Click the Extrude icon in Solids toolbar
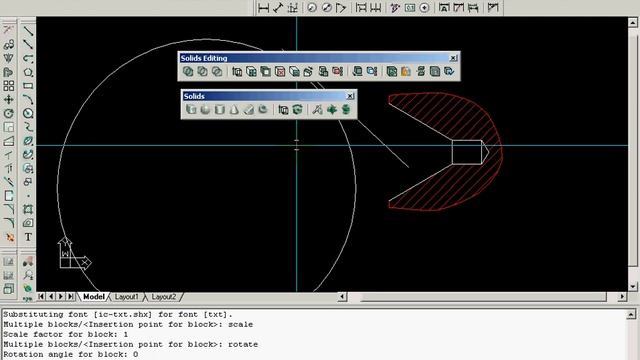This screenshot has height=360, width=640. [x=283, y=109]
